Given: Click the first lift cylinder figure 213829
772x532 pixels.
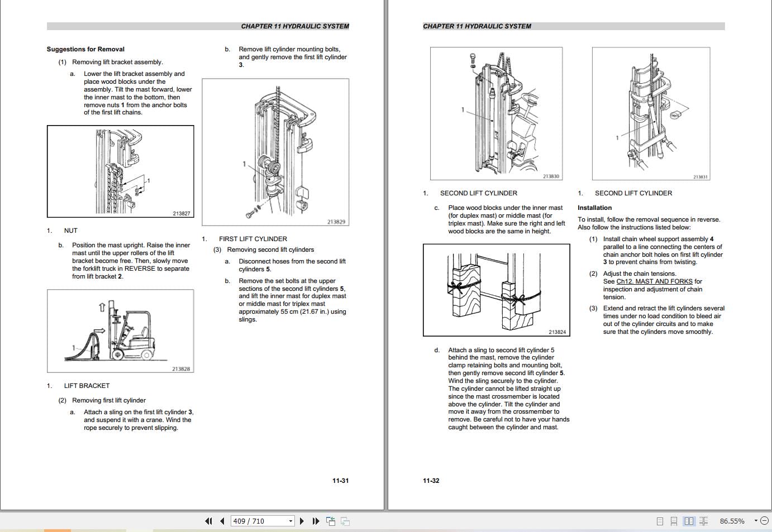Looking at the screenshot, I should click(275, 152).
